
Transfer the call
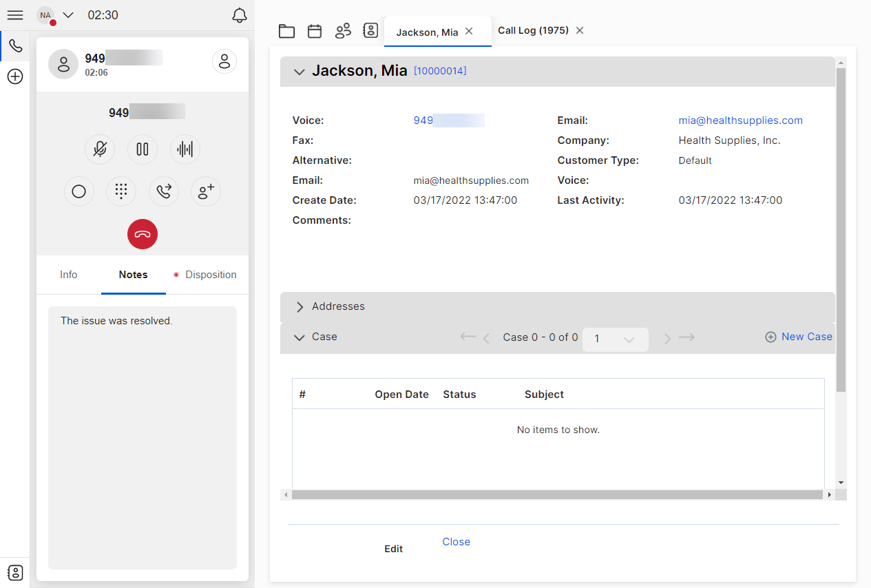164,191
